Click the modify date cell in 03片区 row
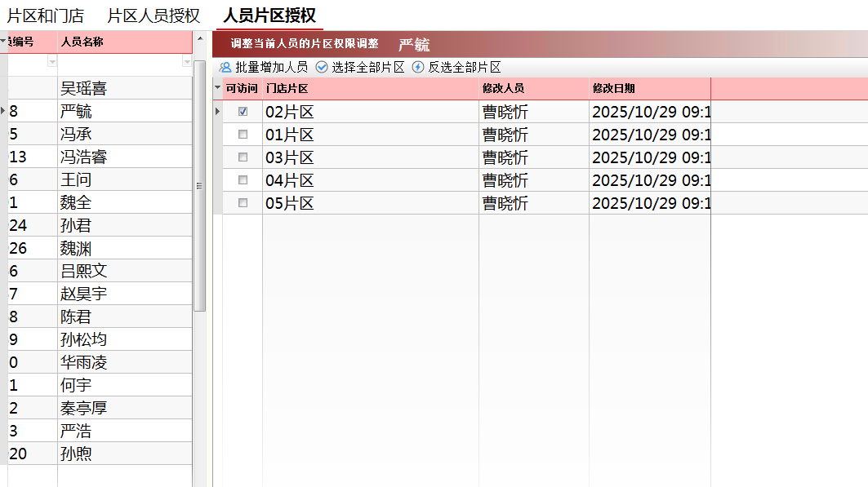 tap(650, 157)
